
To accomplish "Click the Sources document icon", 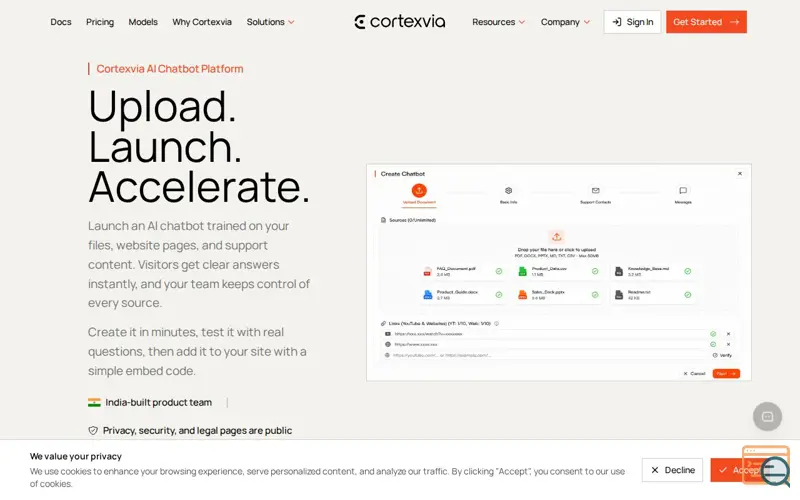I will [x=384, y=220].
